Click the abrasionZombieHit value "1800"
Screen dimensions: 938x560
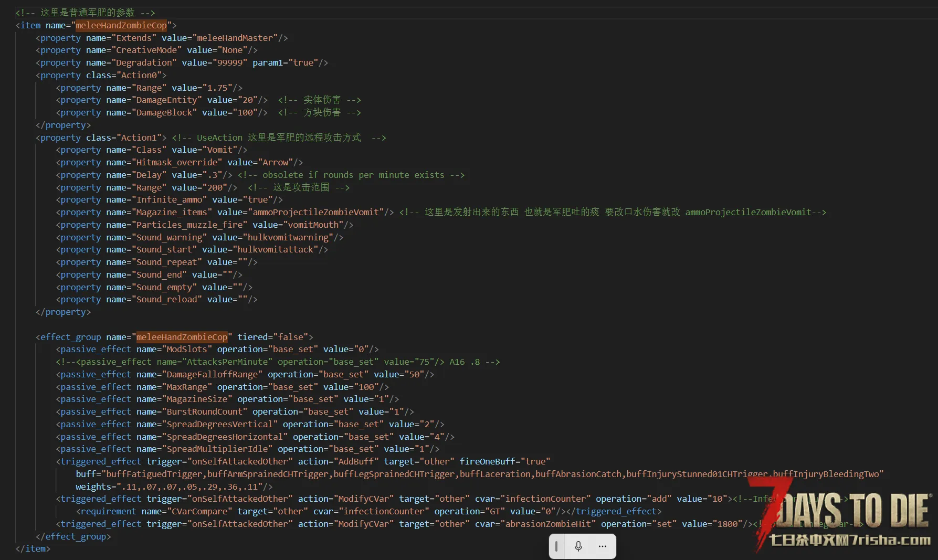(727, 524)
